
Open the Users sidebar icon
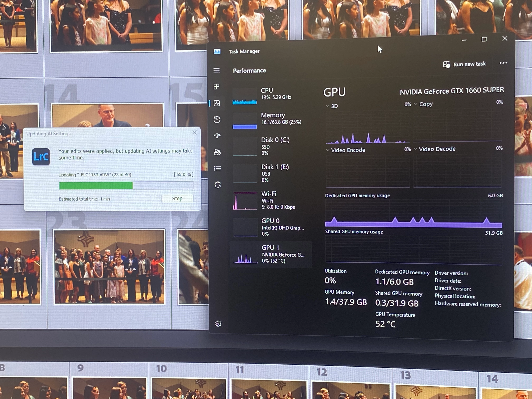[x=217, y=152]
